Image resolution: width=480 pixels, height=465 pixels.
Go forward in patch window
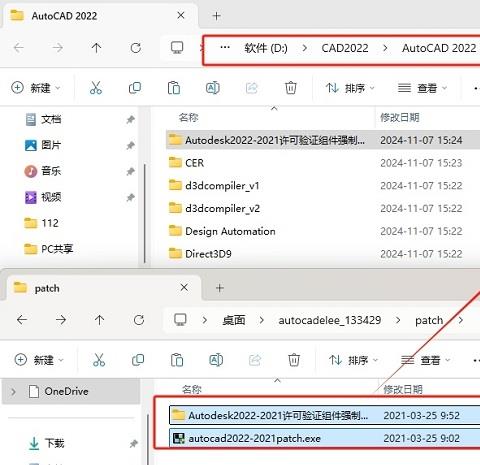(61, 320)
